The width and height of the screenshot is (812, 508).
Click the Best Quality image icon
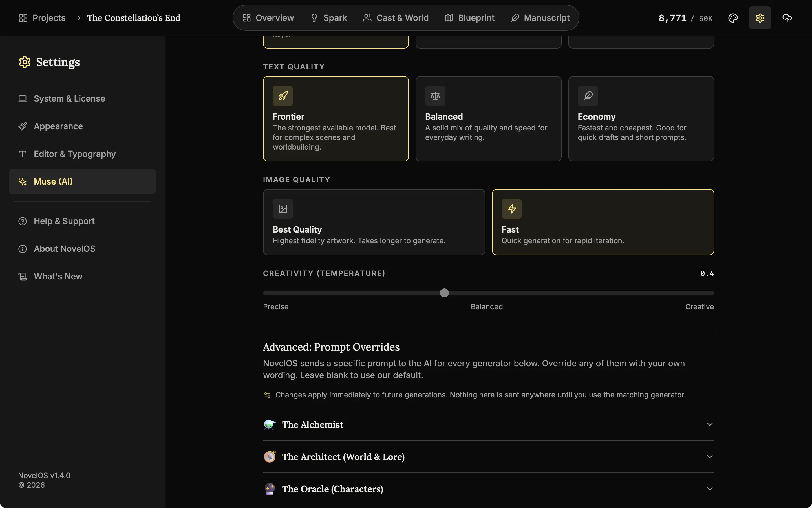pyautogui.click(x=283, y=209)
